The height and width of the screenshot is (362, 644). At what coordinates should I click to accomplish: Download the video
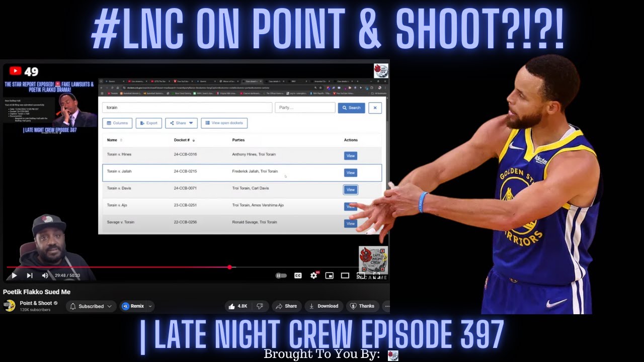[x=324, y=306]
